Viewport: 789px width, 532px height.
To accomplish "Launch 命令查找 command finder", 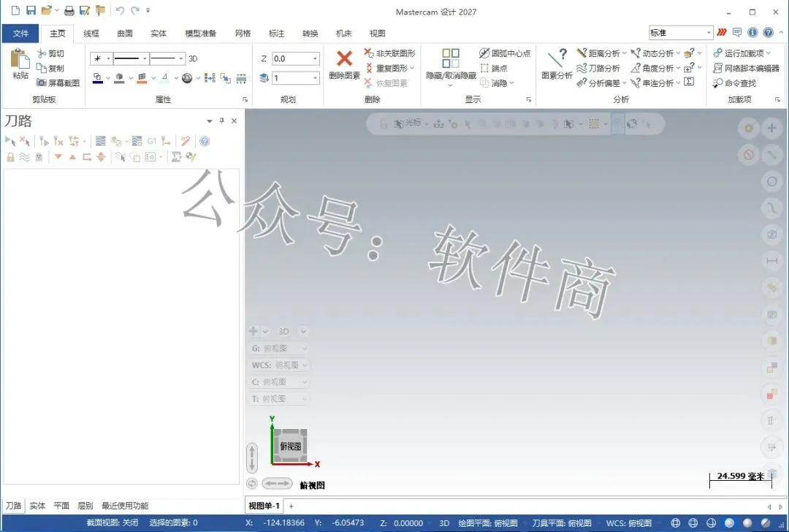I will 735,83.
